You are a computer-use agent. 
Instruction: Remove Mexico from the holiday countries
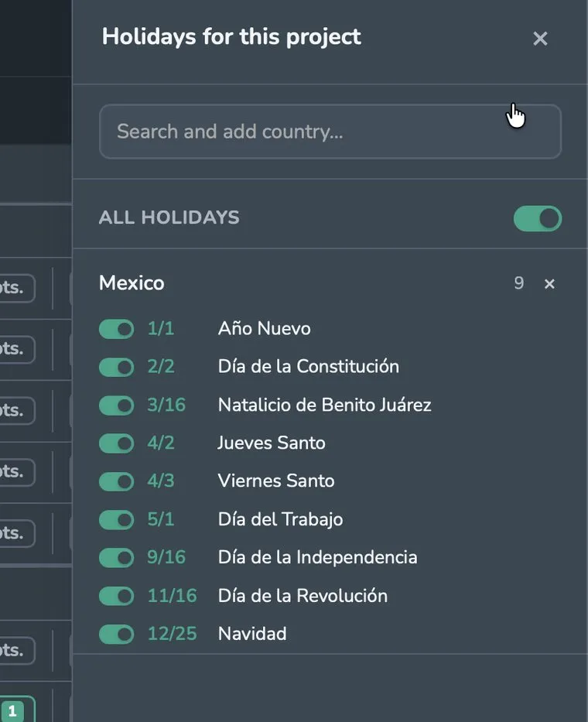tap(549, 284)
